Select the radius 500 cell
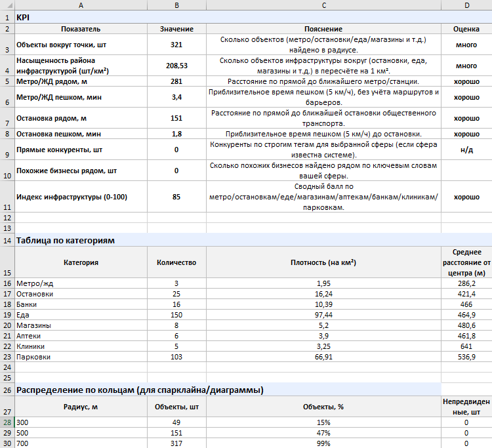 coord(81,434)
